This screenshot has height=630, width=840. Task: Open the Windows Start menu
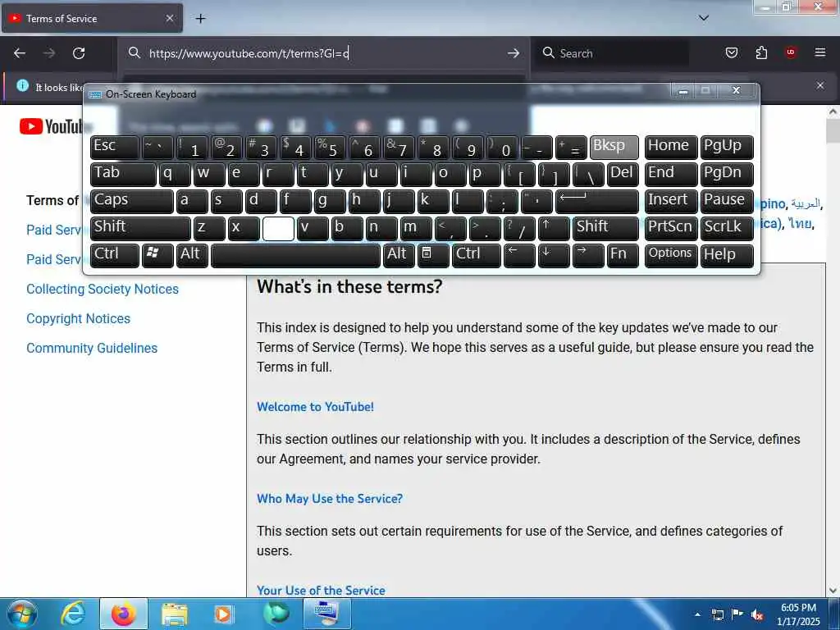click(x=21, y=614)
